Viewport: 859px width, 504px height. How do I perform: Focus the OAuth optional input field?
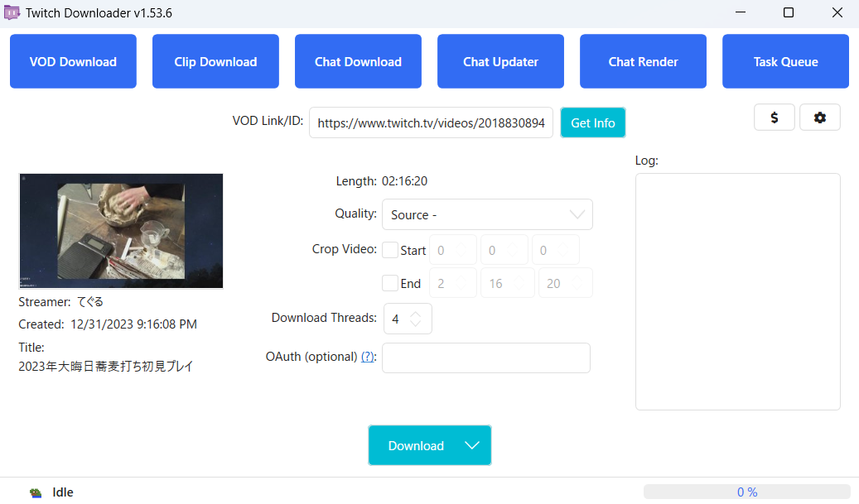point(486,358)
